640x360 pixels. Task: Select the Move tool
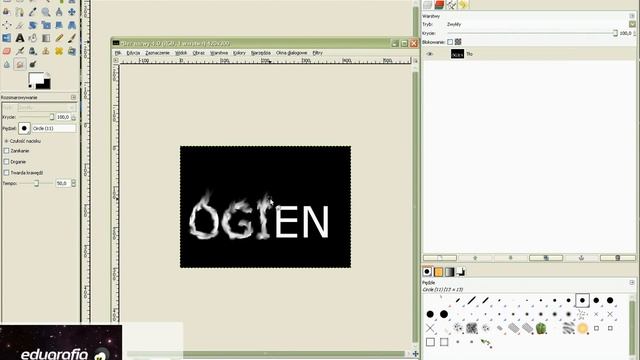[x=72, y=12]
